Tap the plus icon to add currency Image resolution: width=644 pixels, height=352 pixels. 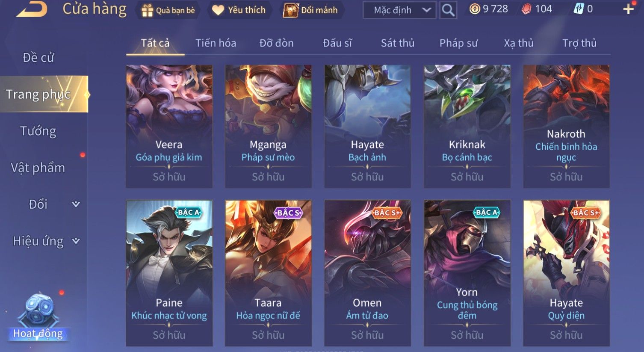(x=628, y=9)
